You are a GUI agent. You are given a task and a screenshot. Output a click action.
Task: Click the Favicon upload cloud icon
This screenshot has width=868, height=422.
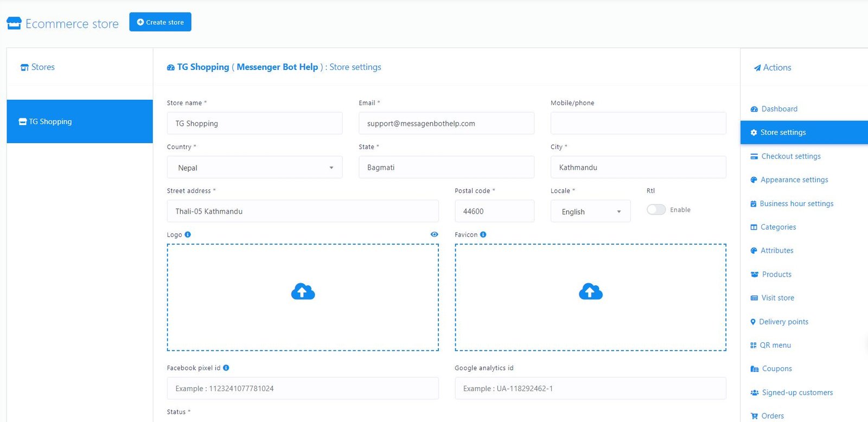click(x=591, y=292)
